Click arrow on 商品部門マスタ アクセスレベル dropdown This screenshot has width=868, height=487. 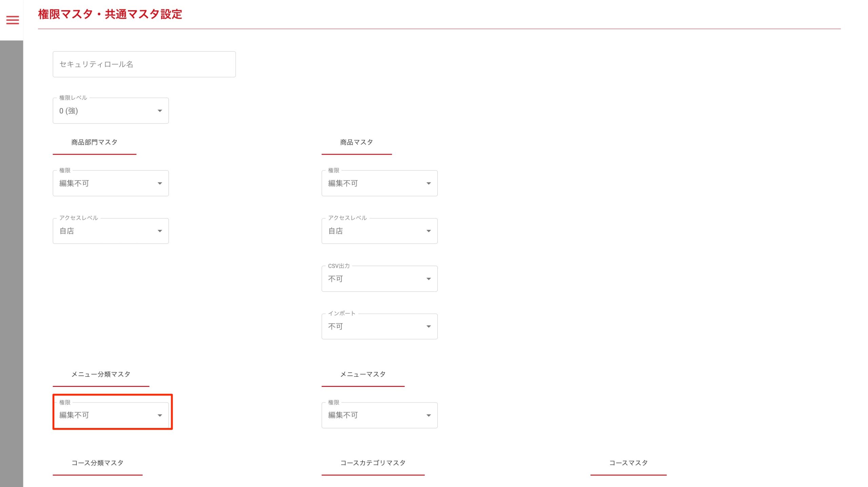160,231
